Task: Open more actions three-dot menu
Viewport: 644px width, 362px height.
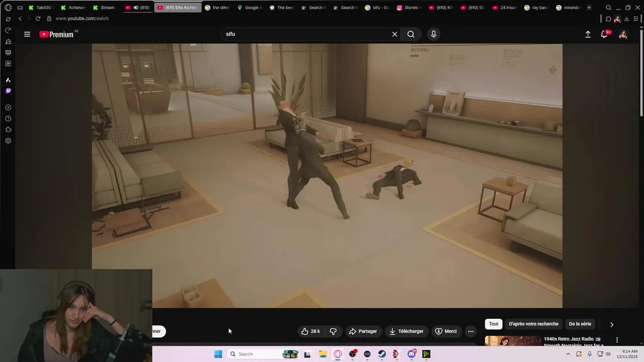Action: (471, 331)
